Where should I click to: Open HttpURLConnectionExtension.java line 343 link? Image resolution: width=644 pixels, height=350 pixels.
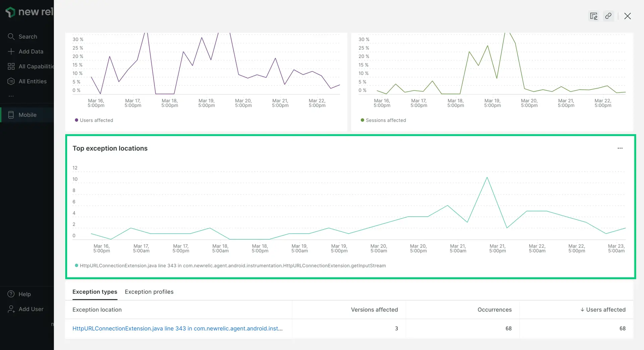[177, 328]
